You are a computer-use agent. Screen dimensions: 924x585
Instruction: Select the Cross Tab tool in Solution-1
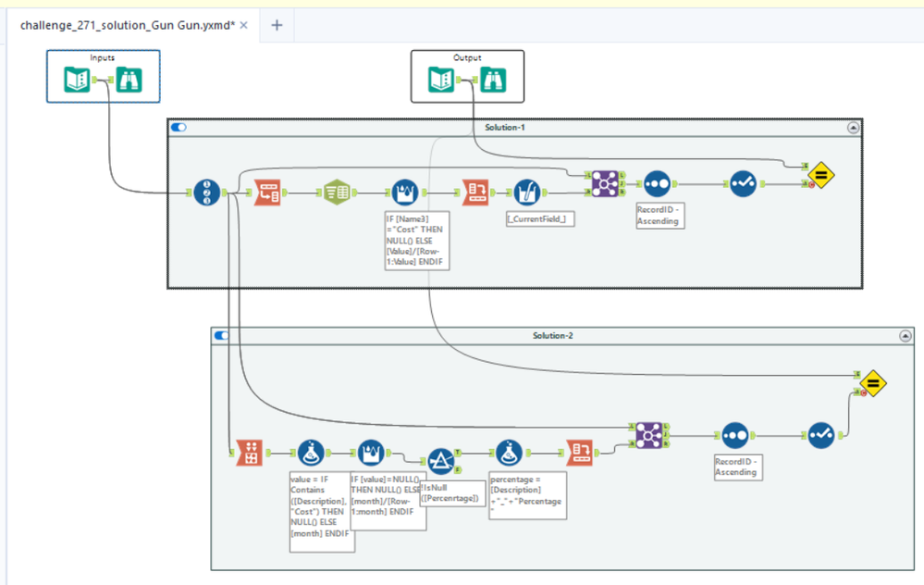coord(475,193)
